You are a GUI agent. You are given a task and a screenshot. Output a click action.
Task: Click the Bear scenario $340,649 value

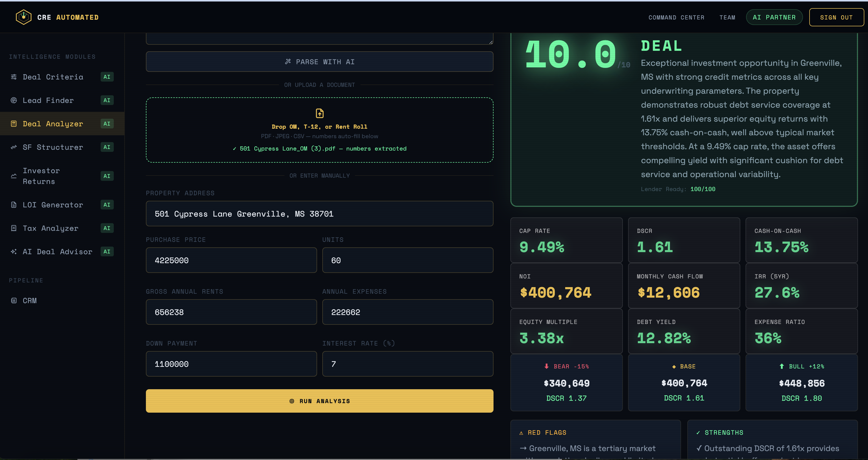(x=566, y=383)
